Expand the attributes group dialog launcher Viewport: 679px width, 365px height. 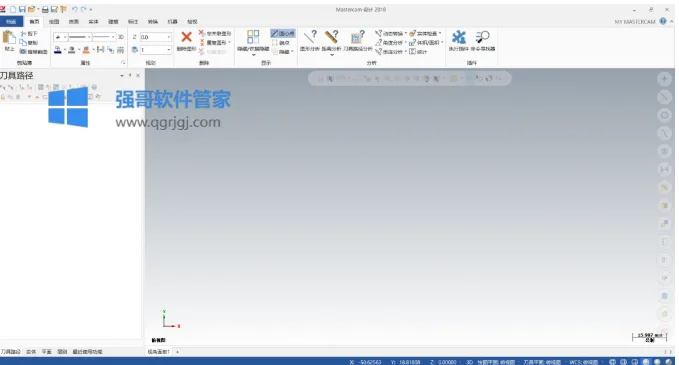123,63
